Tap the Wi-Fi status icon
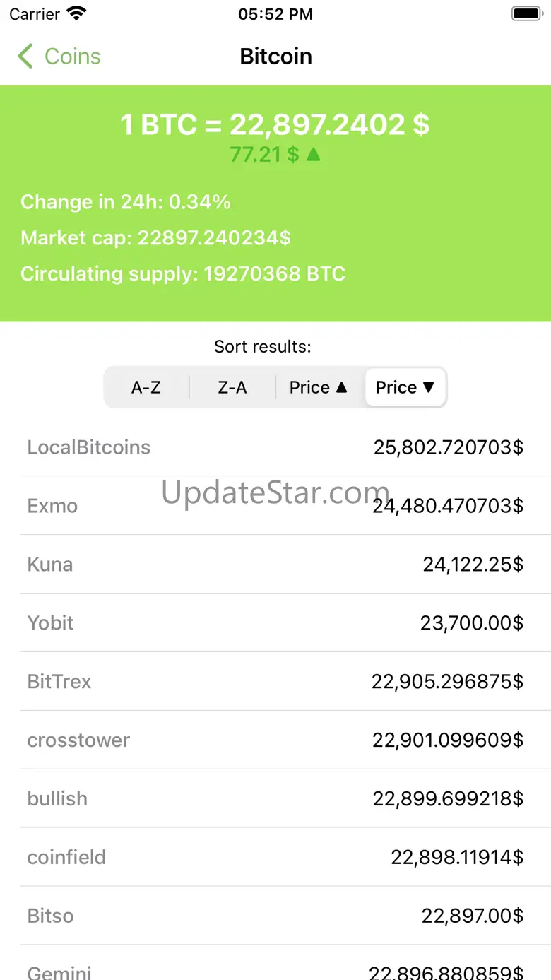Viewport: 551px width, 980px height. (76, 13)
